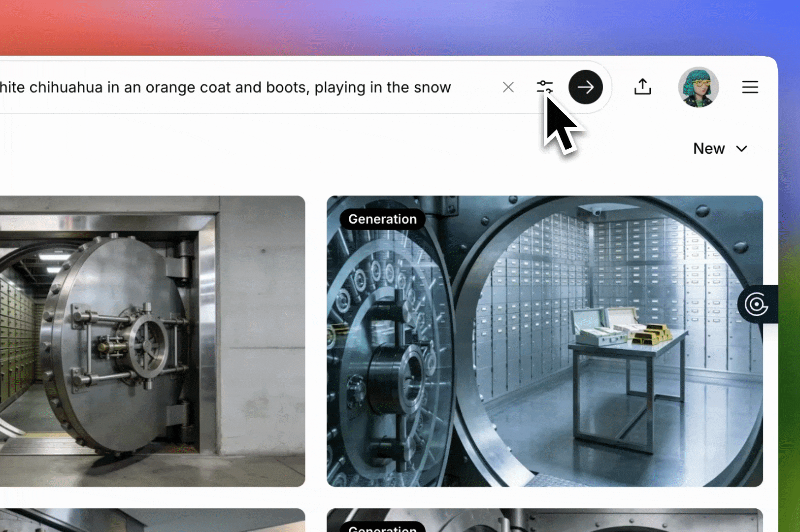Viewport: 800px width, 532px height.
Task: Click the gold bars in the generated image
Action: [650, 335]
